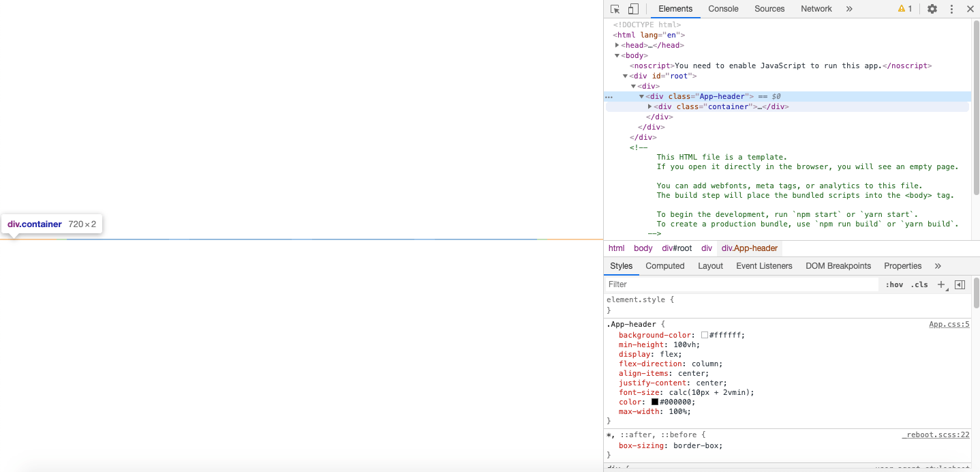The height and width of the screenshot is (472, 980).
Task: Click the scrollbar of the Styles pane
Action: pos(976,293)
